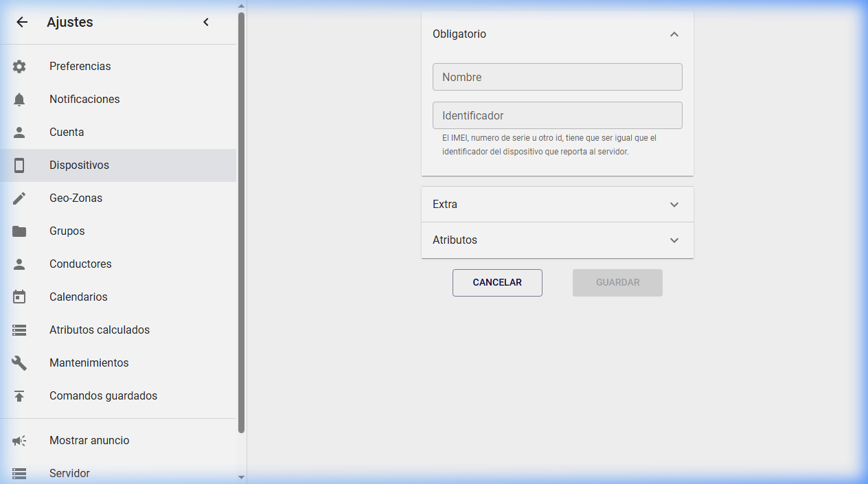Select Dispositivos in the sidebar

point(118,165)
